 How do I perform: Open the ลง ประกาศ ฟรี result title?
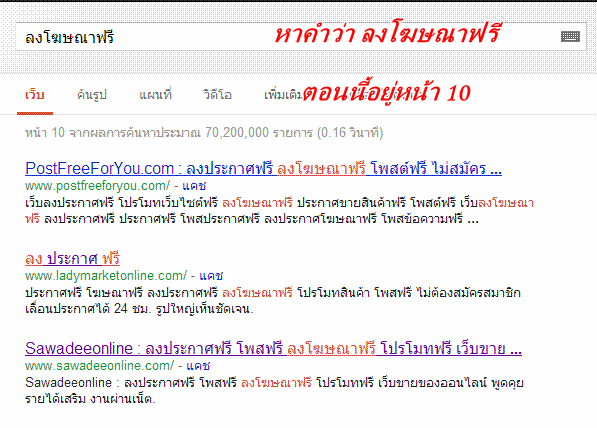pos(72,258)
